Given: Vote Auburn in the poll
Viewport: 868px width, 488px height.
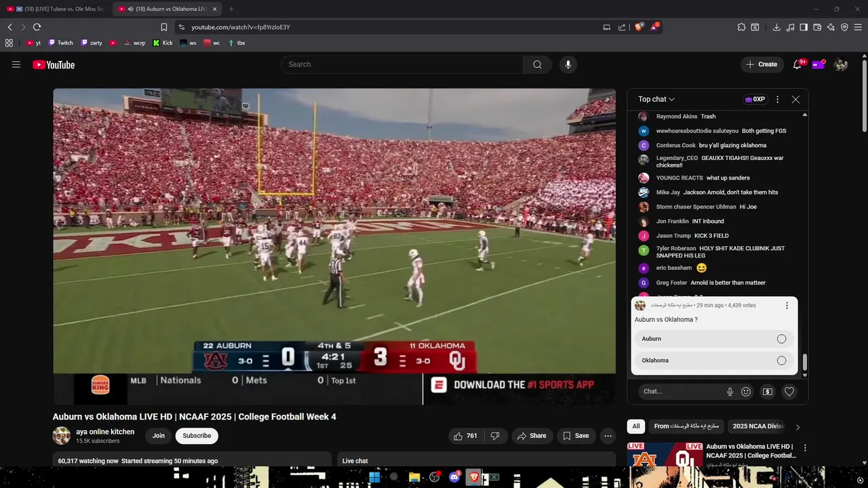Looking at the screenshot, I should (x=714, y=339).
